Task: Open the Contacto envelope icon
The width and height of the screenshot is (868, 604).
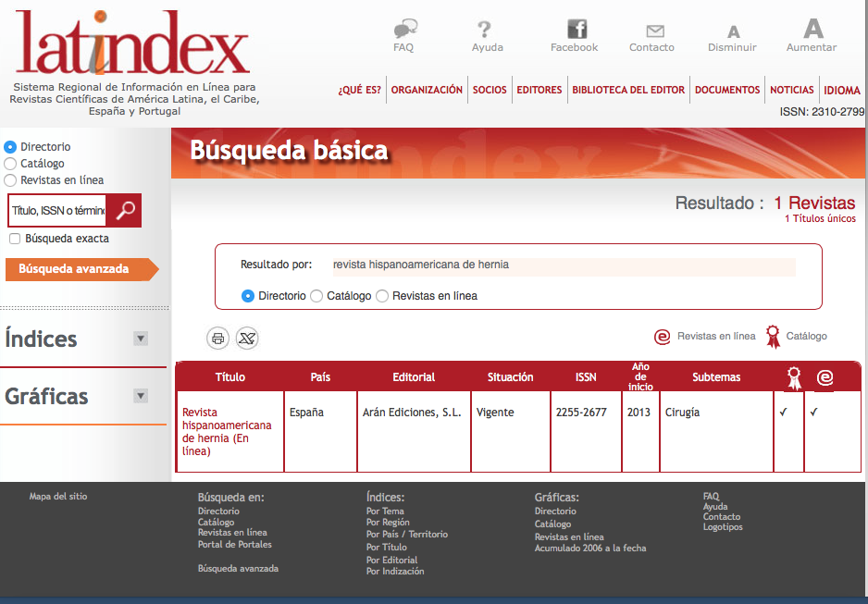Action: coord(655,31)
